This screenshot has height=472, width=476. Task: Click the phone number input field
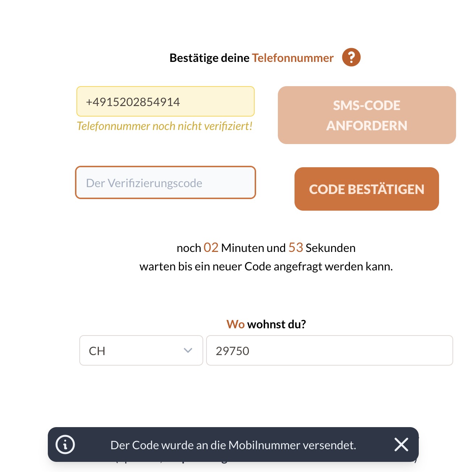pyautogui.click(x=166, y=102)
